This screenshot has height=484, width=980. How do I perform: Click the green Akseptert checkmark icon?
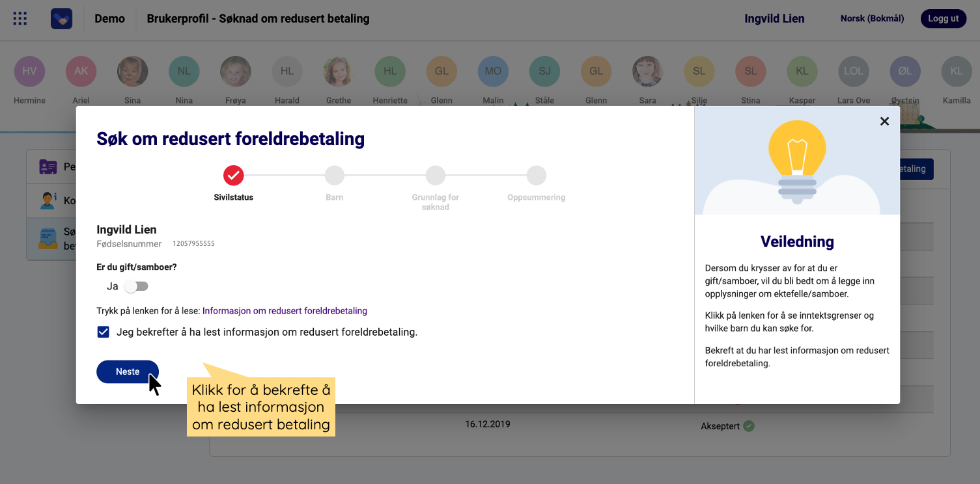coord(748,425)
